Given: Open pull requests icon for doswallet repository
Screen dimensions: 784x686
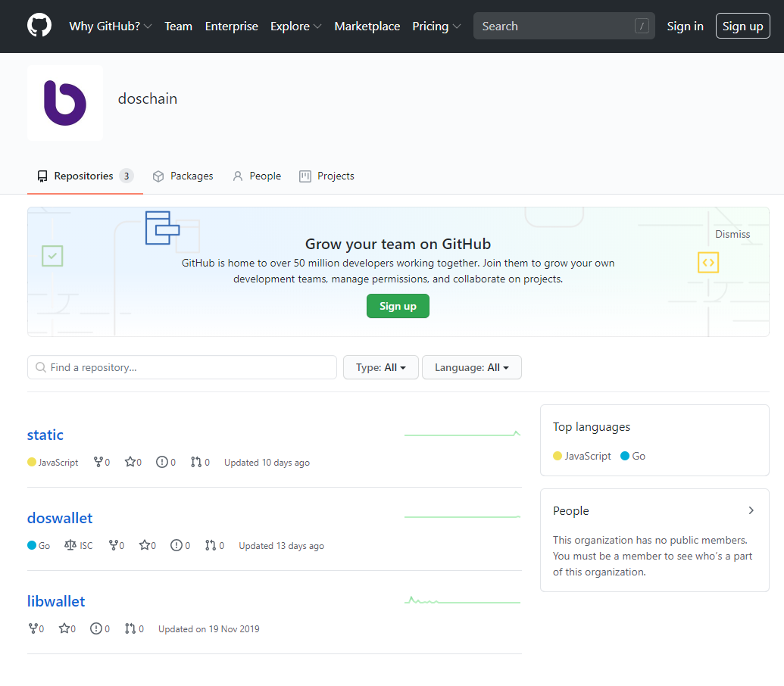Looking at the screenshot, I should [x=211, y=545].
